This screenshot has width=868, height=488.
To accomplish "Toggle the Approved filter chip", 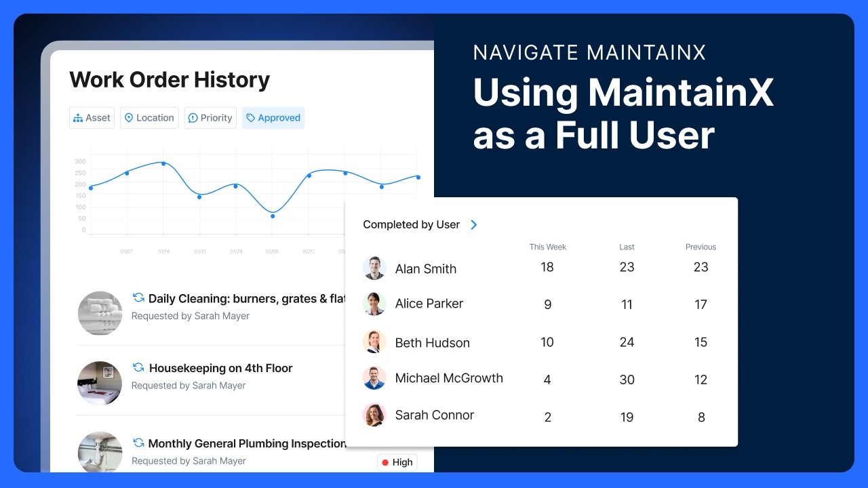I will [x=273, y=118].
